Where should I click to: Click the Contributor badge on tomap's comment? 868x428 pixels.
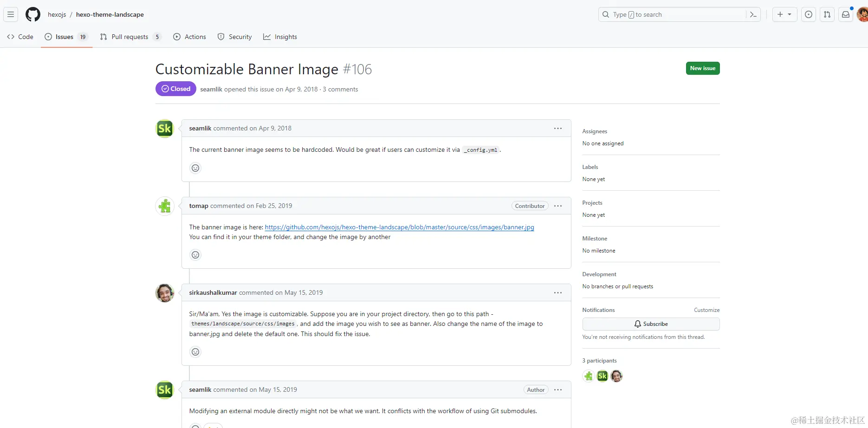530,206
